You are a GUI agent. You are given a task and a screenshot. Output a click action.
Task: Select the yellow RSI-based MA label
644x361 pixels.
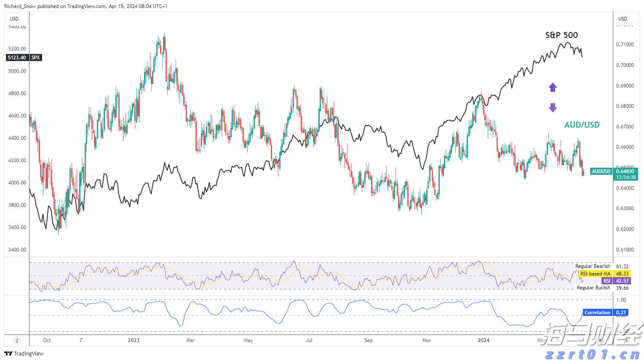595,273
